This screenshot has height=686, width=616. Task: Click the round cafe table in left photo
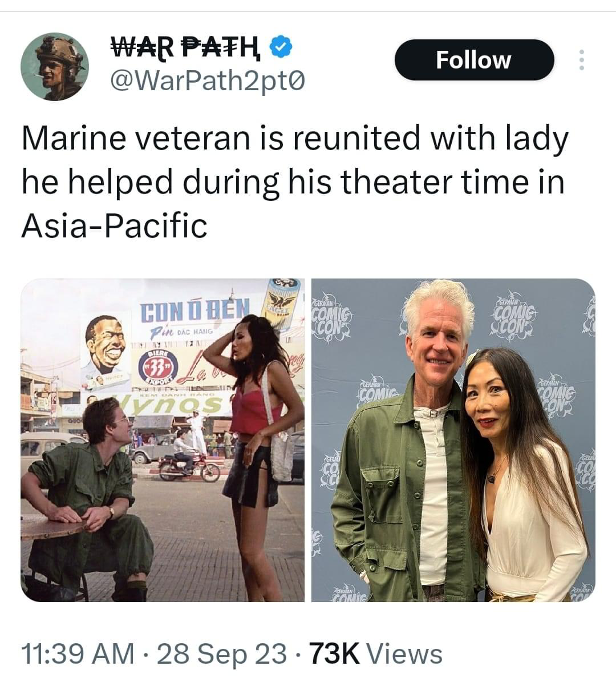click(51, 526)
